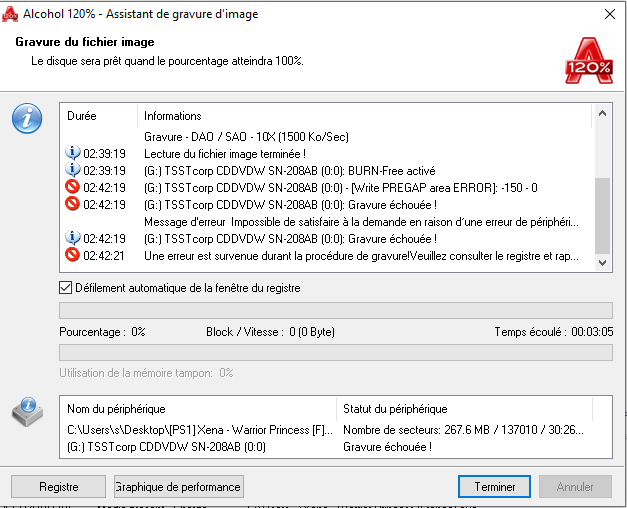Click Temps écoulé 00:03:05 value
The width and height of the screenshot is (627, 508).
coord(592,332)
